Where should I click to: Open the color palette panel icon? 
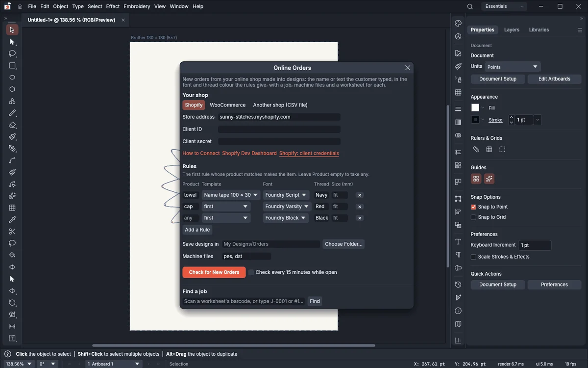click(458, 24)
